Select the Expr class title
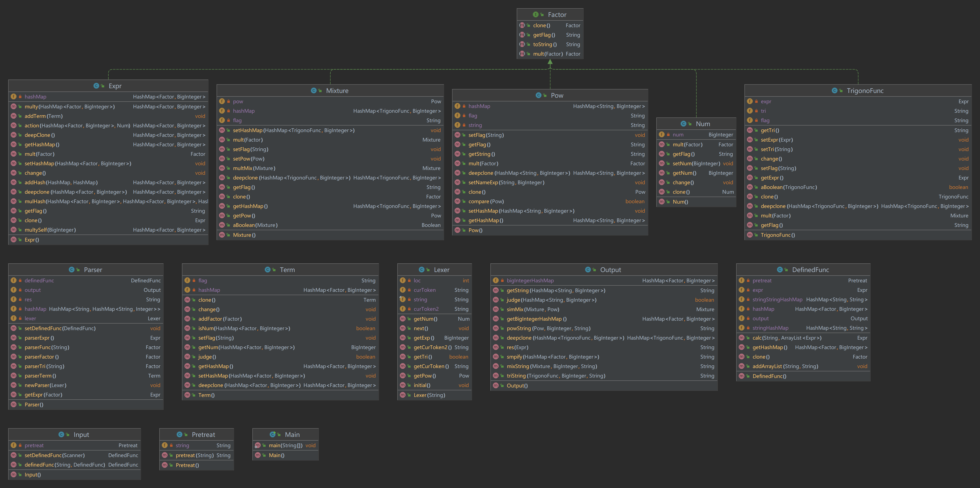Viewport: 980px width, 488px height. pyautogui.click(x=115, y=86)
